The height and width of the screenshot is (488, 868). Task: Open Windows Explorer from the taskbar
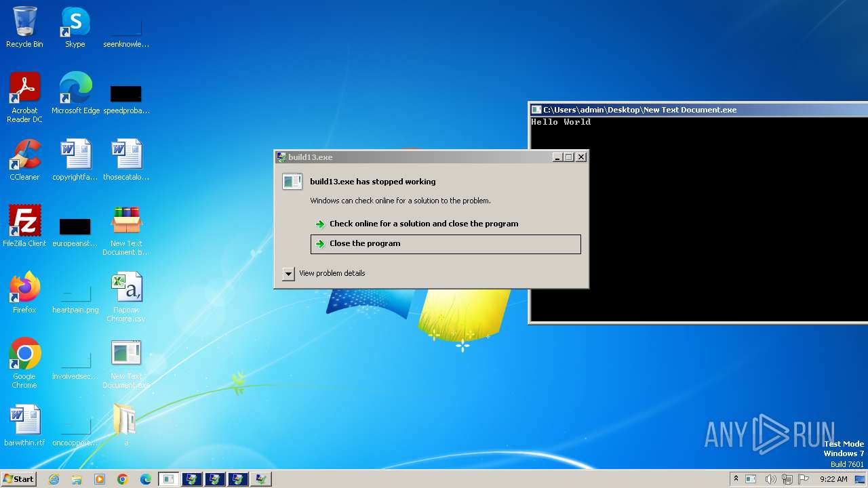(x=77, y=479)
